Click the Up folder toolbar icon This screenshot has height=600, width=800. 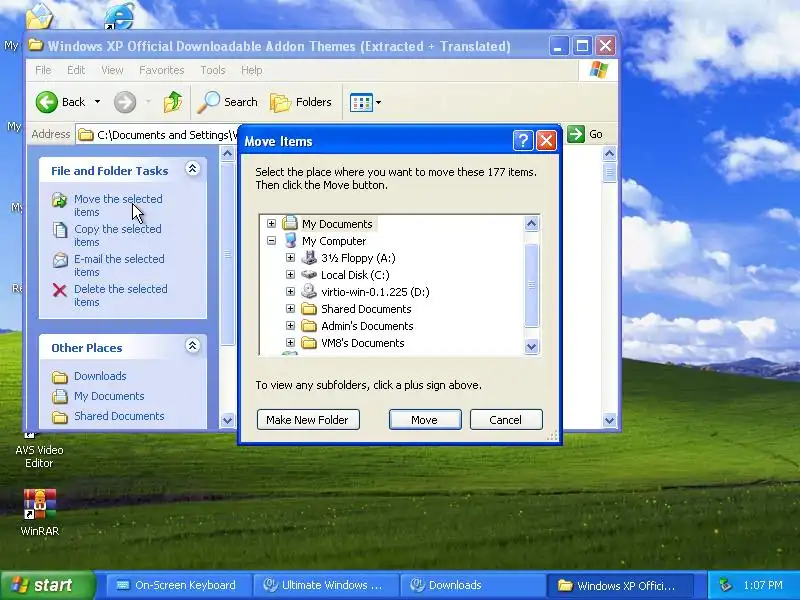(x=173, y=102)
